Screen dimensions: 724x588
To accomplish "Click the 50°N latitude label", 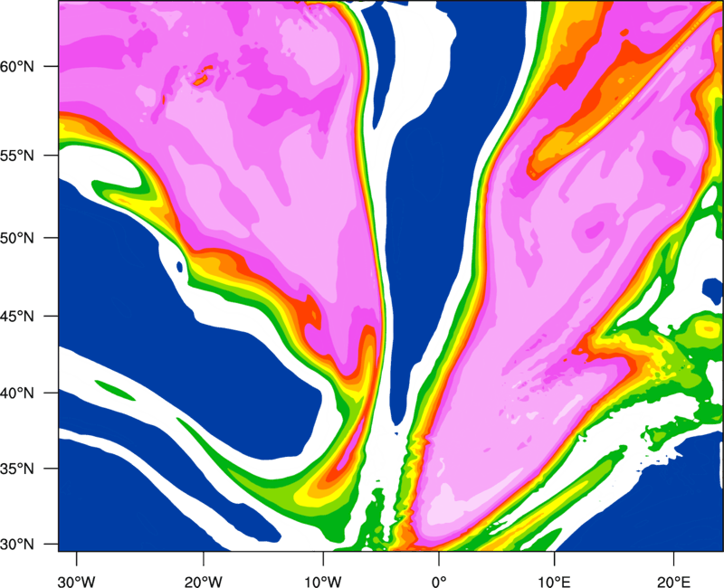I will coord(17,238).
